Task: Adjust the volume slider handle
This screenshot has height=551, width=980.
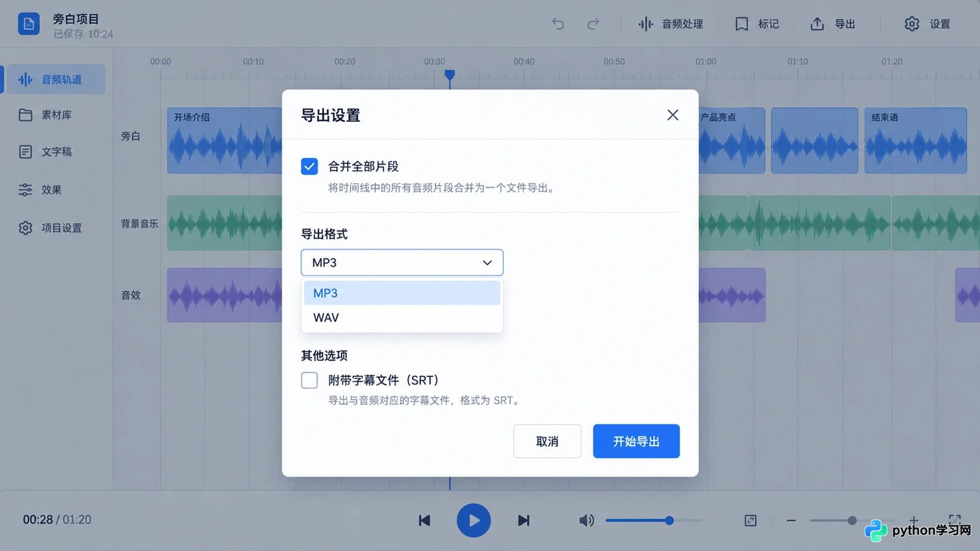Action: (670, 520)
